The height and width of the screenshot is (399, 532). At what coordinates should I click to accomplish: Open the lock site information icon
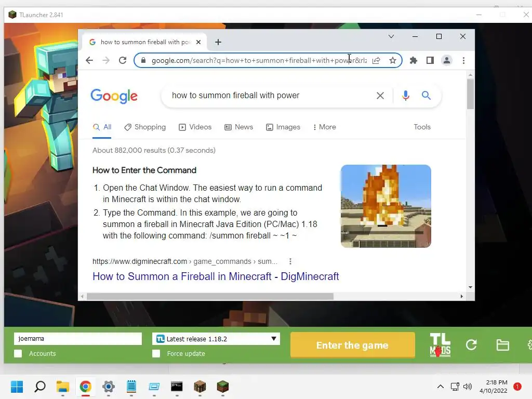coord(143,60)
